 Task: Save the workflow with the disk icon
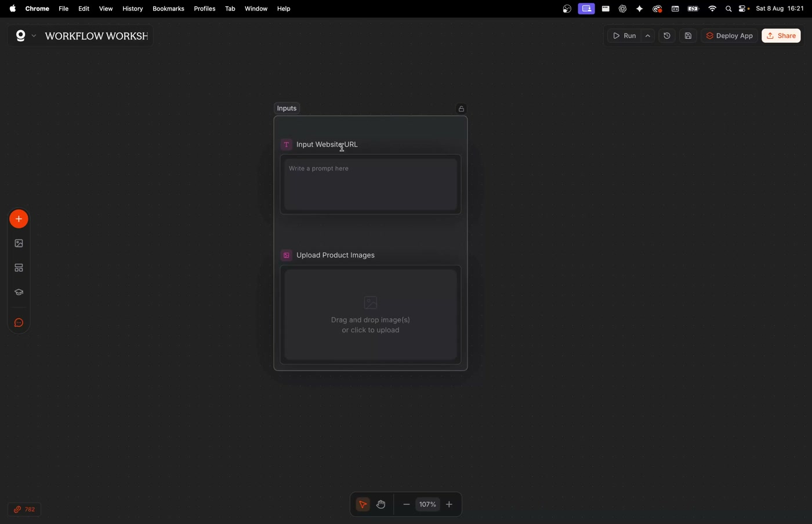[x=688, y=36]
